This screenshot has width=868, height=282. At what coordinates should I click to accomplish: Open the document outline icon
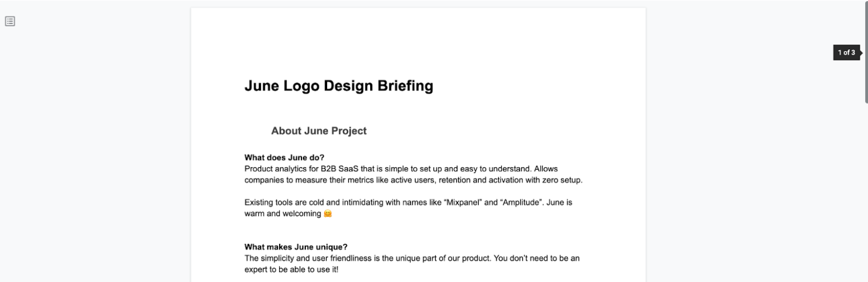10,21
